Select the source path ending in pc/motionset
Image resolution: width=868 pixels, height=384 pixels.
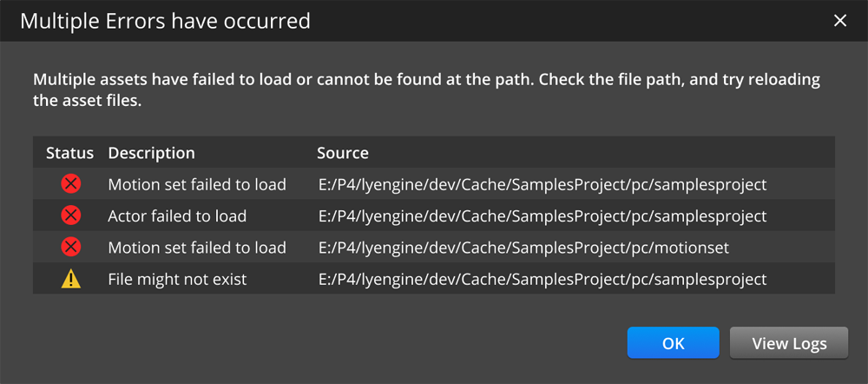click(523, 248)
